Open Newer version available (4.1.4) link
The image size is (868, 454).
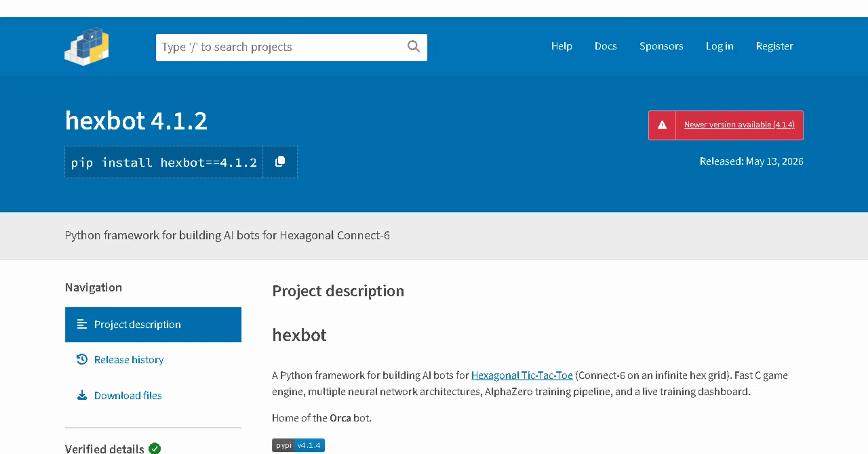(x=739, y=125)
